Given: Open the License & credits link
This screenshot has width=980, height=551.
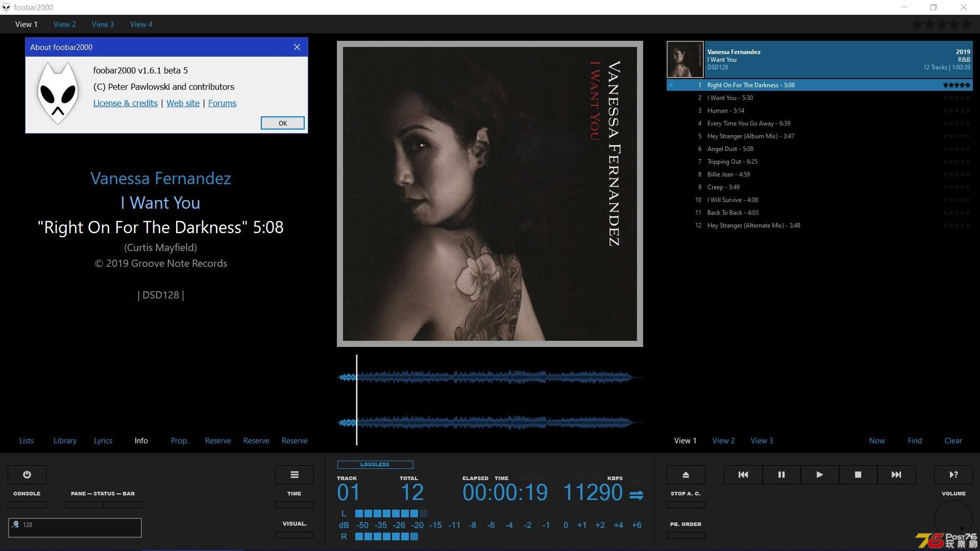Looking at the screenshot, I should (x=126, y=103).
